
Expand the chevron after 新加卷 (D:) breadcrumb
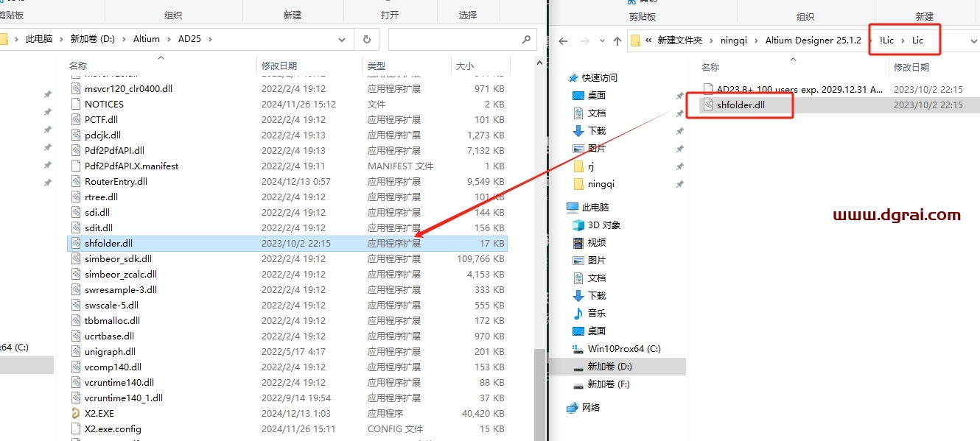point(125,39)
